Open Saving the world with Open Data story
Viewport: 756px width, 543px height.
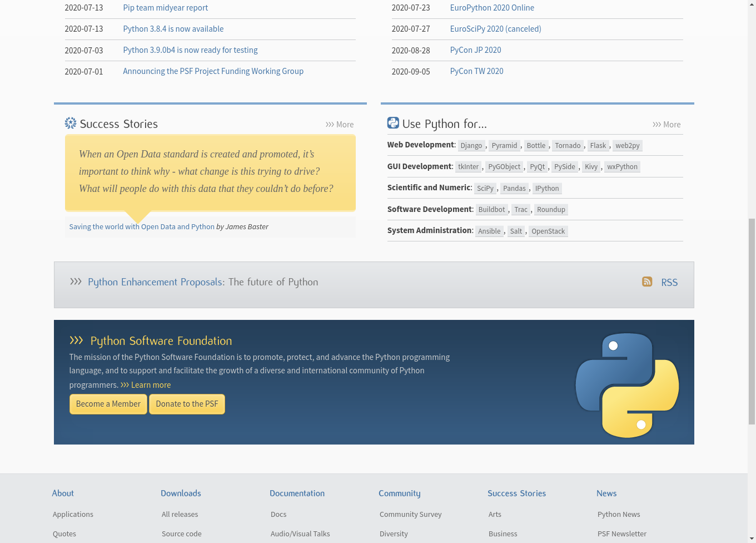click(x=141, y=226)
